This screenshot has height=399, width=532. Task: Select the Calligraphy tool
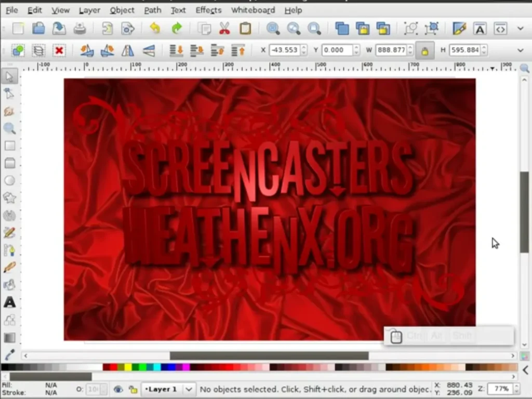tap(9, 268)
